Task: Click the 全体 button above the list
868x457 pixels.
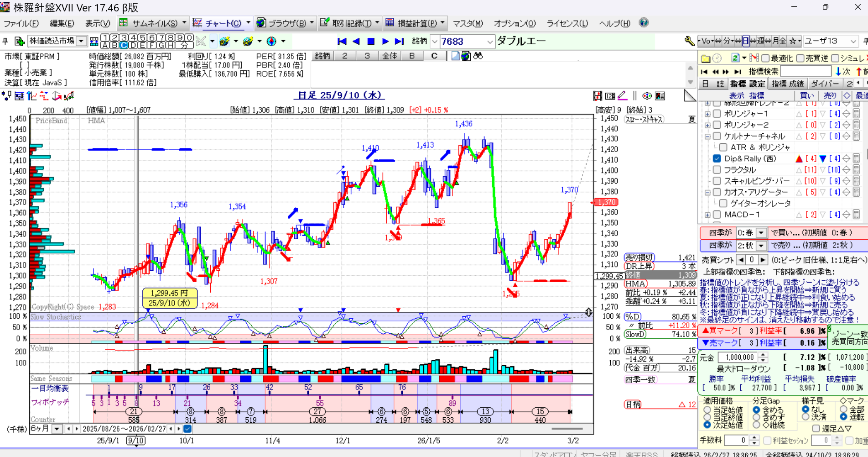Action: tap(390, 56)
